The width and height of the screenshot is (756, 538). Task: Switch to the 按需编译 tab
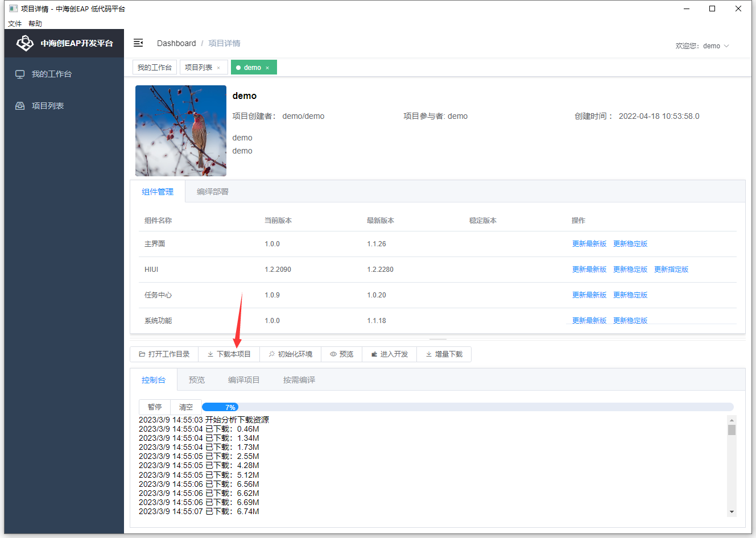click(x=299, y=380)
